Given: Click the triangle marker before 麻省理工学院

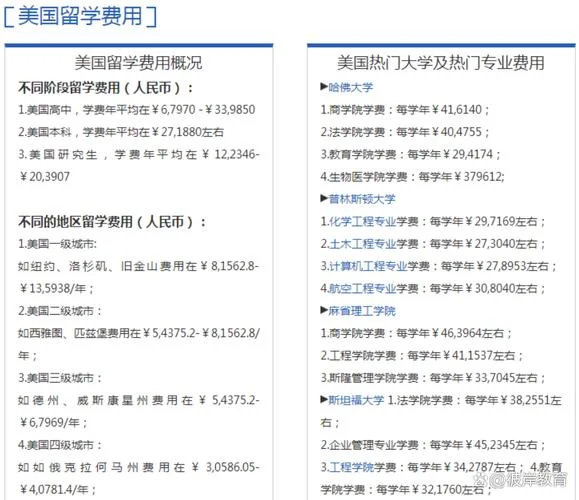Looking at the screenshot, I should point(324,311).
